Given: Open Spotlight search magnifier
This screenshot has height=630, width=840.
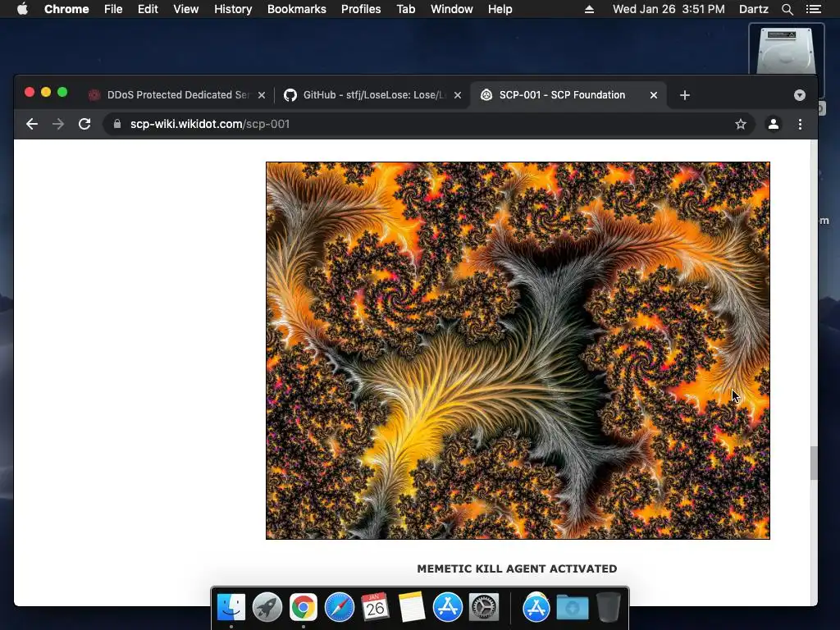Looking at the screenshot, I should [x=787, y=9].
